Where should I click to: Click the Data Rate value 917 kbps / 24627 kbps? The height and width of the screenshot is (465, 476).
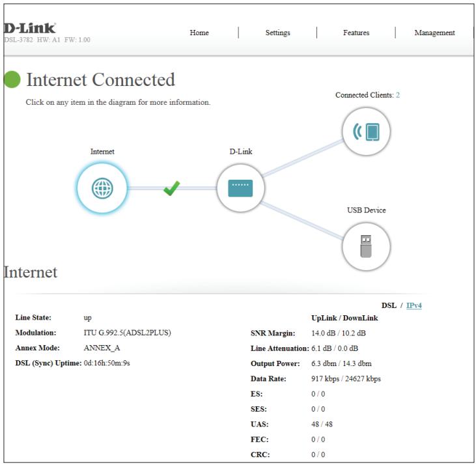coord(346,378)
